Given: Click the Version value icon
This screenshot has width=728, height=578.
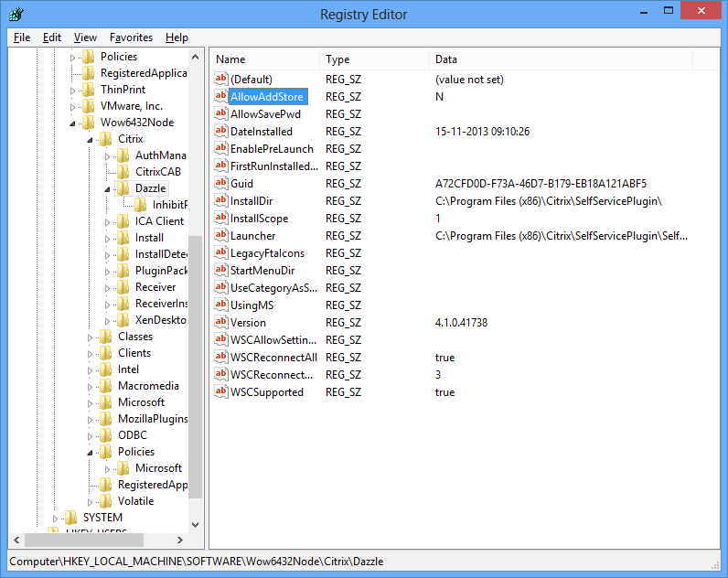Looking at the screenshot, I should click(221, 322).
